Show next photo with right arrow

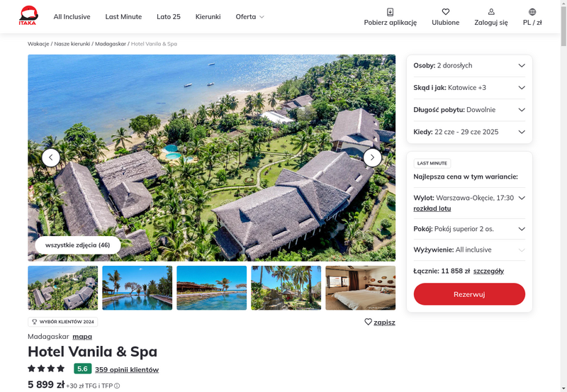coord(372,157)
